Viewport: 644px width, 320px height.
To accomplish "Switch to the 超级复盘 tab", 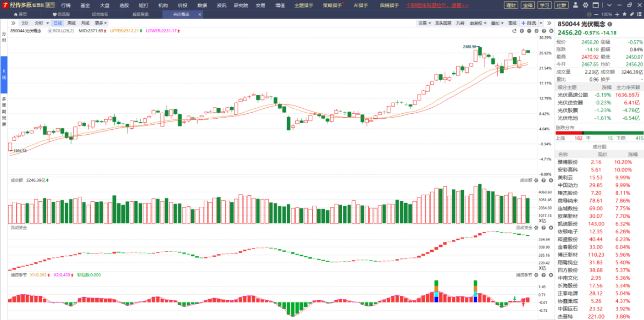I will point(140,14).
